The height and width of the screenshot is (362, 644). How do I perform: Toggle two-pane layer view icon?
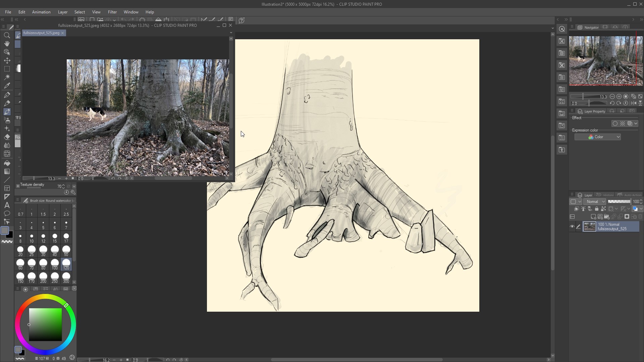click(x=572, y=217)
